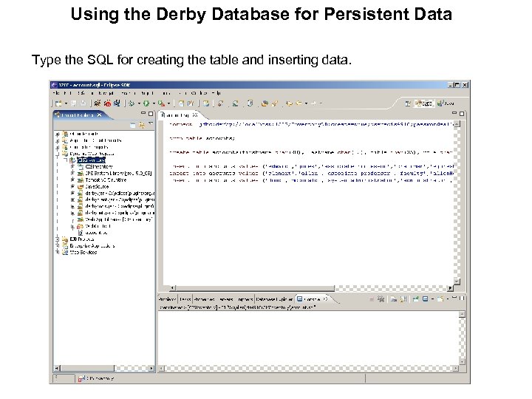Click Project Explorer horizontal scrollbar thumb
Viewport: 532px width, 399px height.
point(87,368)
